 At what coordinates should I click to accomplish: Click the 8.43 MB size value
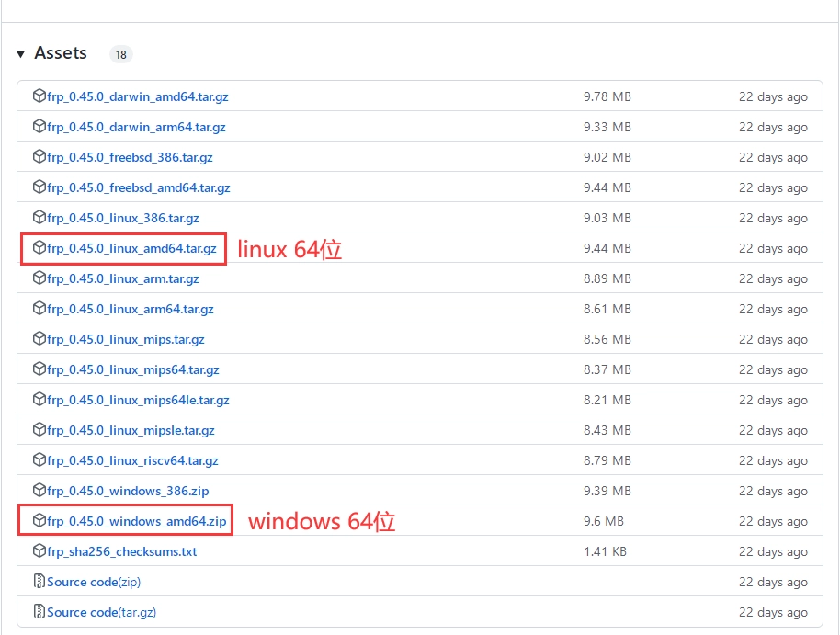pos(607,430)
